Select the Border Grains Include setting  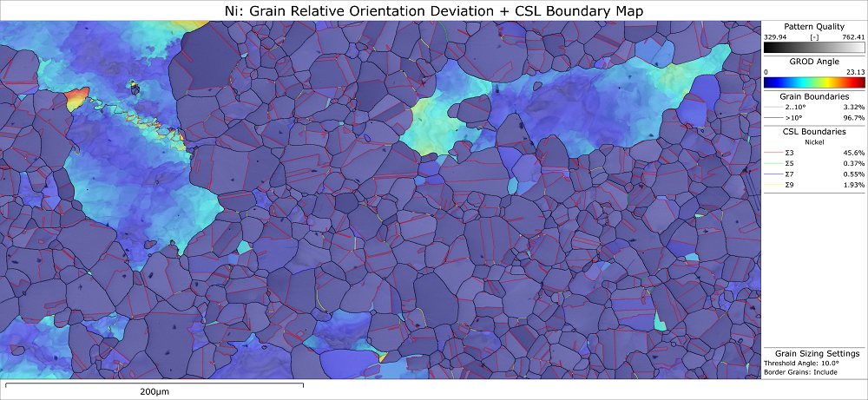click(x=800, y=372)
